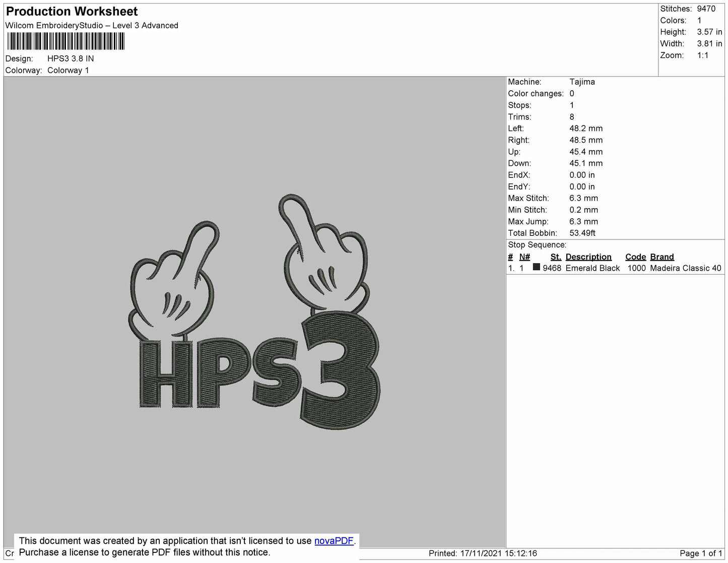The height and width of the screenshot is (563, 728).
Task: Click the 'Emerald Black' thread description
Action: (592, 268)
